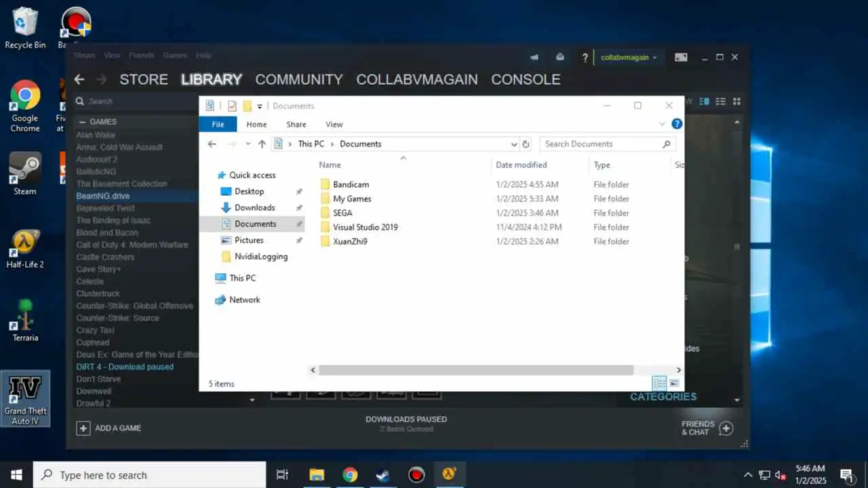Click Half-Life taskbar icon
Viewport: 868px width, 488px height.
(x=449, y=474)
